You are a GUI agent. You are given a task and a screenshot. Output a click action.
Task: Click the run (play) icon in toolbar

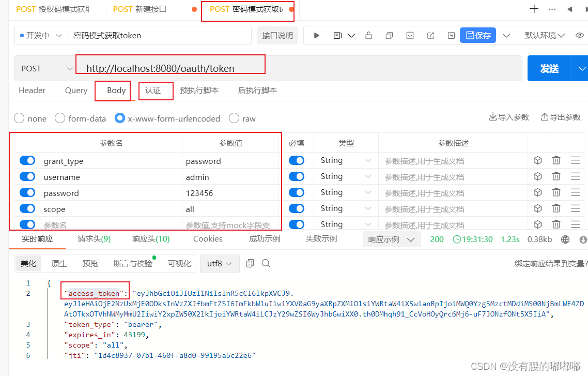pos(317,36)
